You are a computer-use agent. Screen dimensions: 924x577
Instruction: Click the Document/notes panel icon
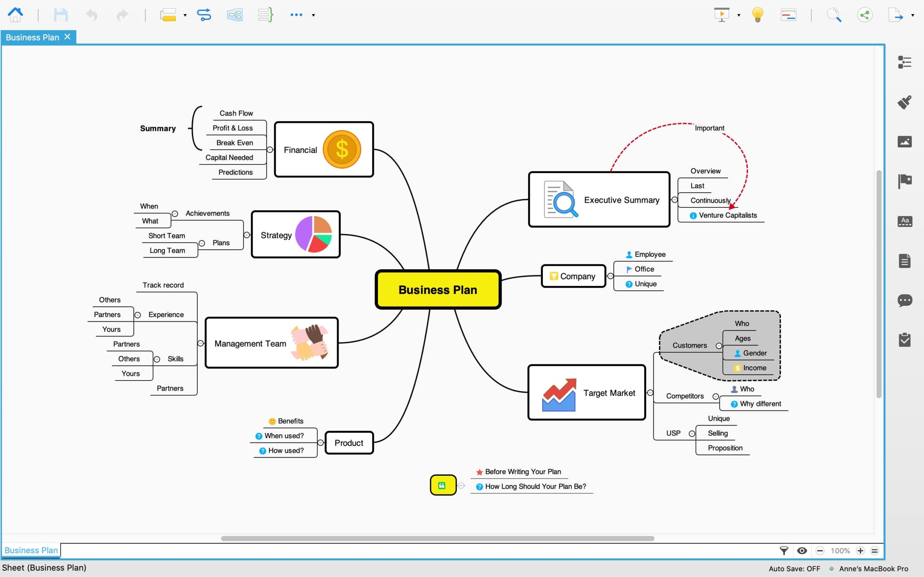click(905, 261)
